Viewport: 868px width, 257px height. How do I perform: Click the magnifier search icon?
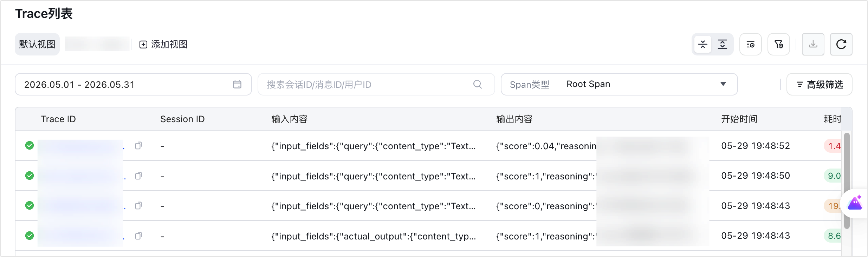pos(478,84)
